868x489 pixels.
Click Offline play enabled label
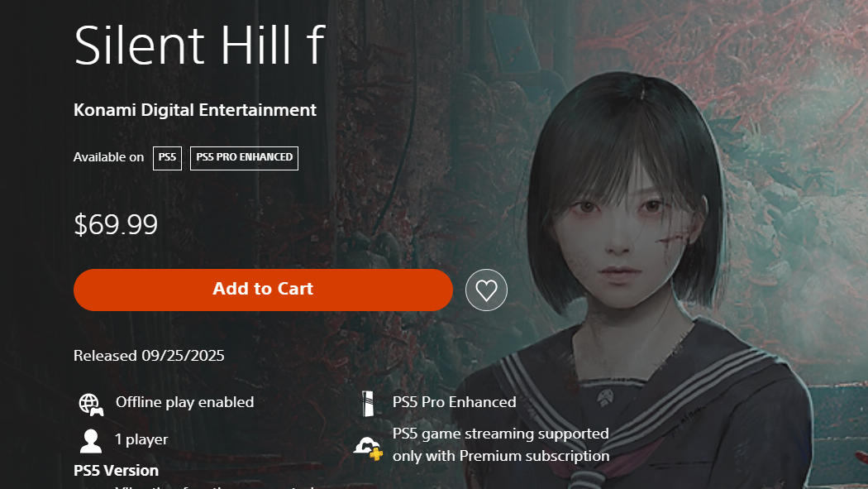[185, 402]
